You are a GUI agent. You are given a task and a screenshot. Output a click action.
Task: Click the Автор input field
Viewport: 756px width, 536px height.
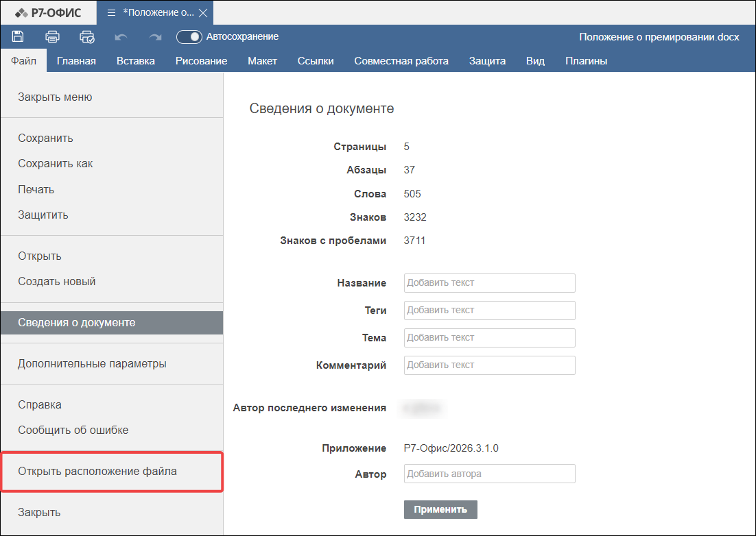(489, 474)
